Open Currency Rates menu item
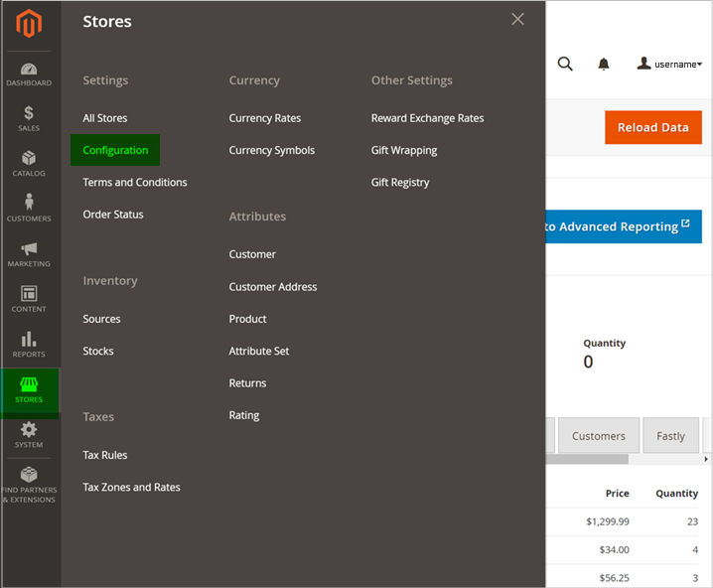 click(x=264, y=118)
